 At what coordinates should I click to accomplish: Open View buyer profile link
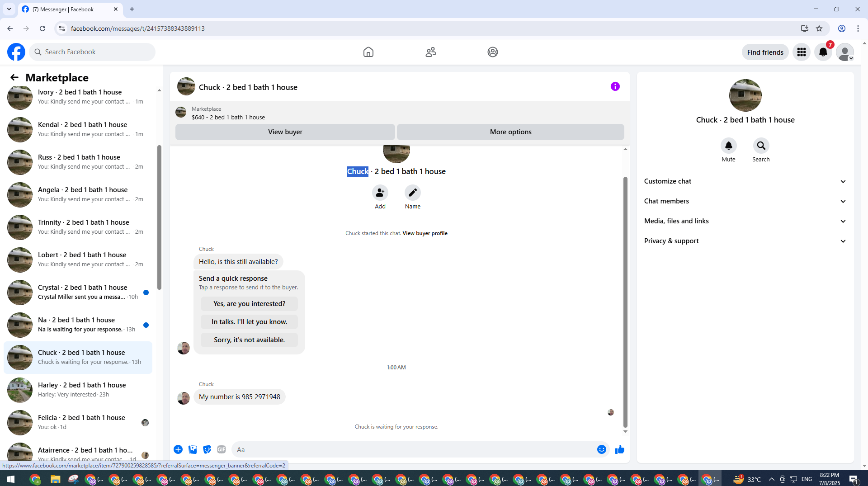click(425, 233)
